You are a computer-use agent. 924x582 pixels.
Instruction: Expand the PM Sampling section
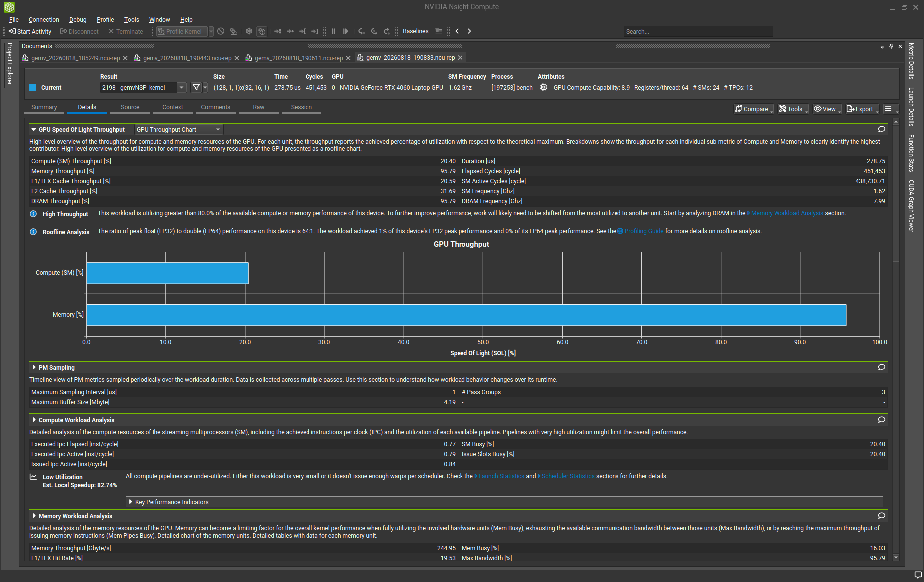(34, 367)
